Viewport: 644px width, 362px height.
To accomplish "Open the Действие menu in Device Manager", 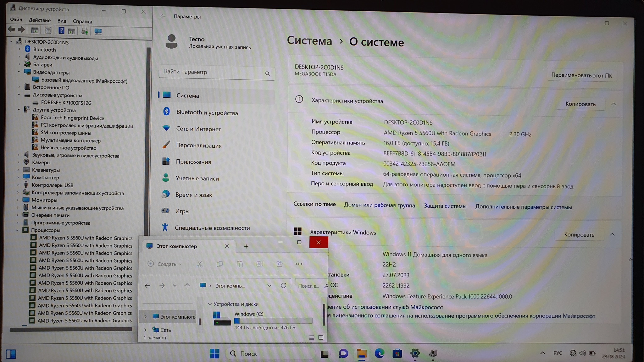I will point(39,20).
